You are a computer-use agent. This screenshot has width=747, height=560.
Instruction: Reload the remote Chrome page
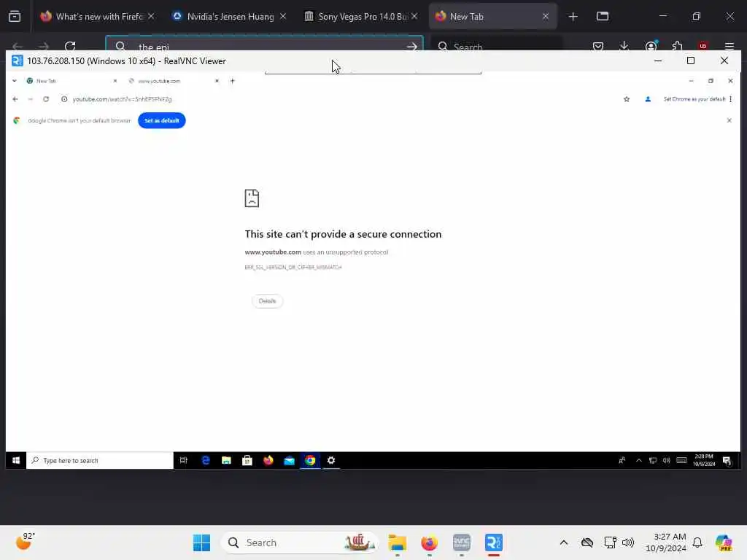pyautogui.click(x=46, y=99)
